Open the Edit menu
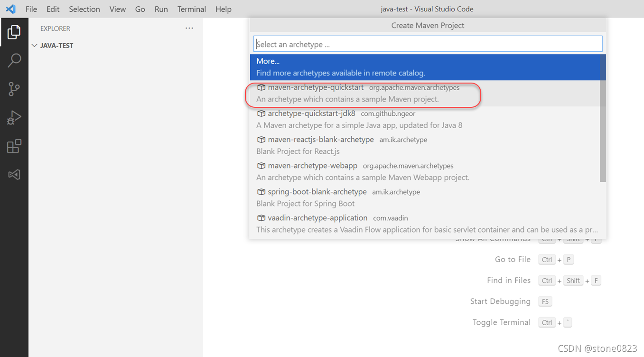This screenshot has height=357, width=644. (x=53, y=9)
